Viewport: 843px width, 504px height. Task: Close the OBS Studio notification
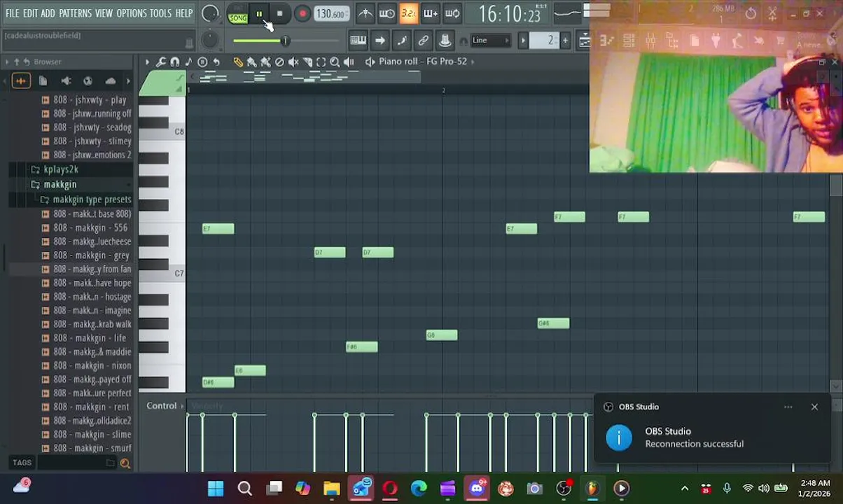(x=814, y=407)
